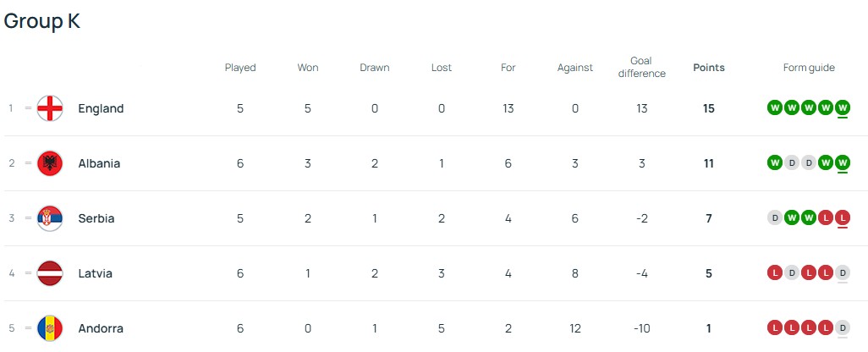This screenshot has width=868, height=352.
Task: Click the Andorra flag icon
Action: pos(50,328)
